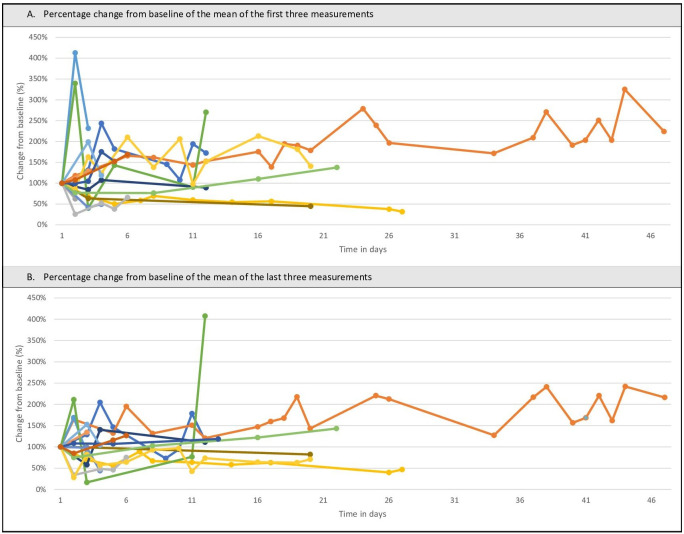Viewport: 684px width, 534px height.
Task: Select the green 408% peak point in chart B
Action: click(205, 316)
